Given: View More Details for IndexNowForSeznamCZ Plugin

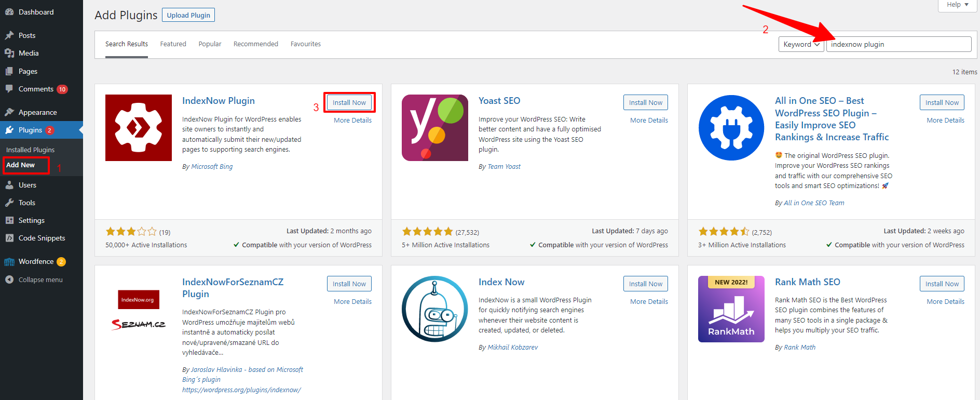Looking at the screenshot, I should click(x=352, y=301).
